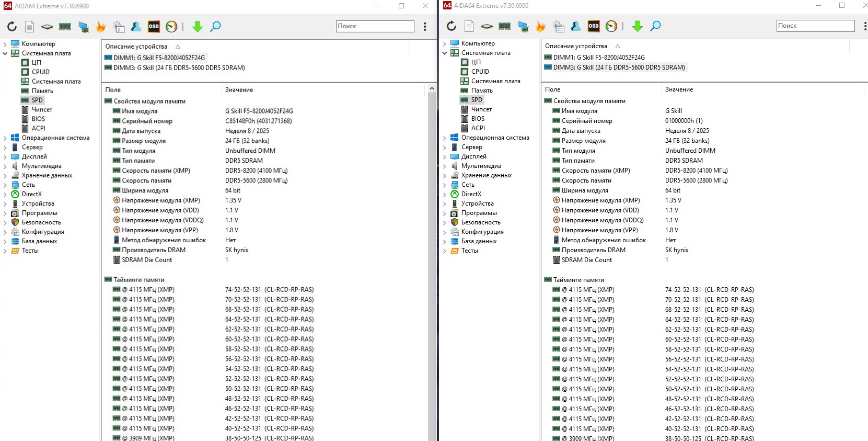868x441 pixels.
Task: Open Report icon in left AIDA64 window
Action: click(30, 26)
